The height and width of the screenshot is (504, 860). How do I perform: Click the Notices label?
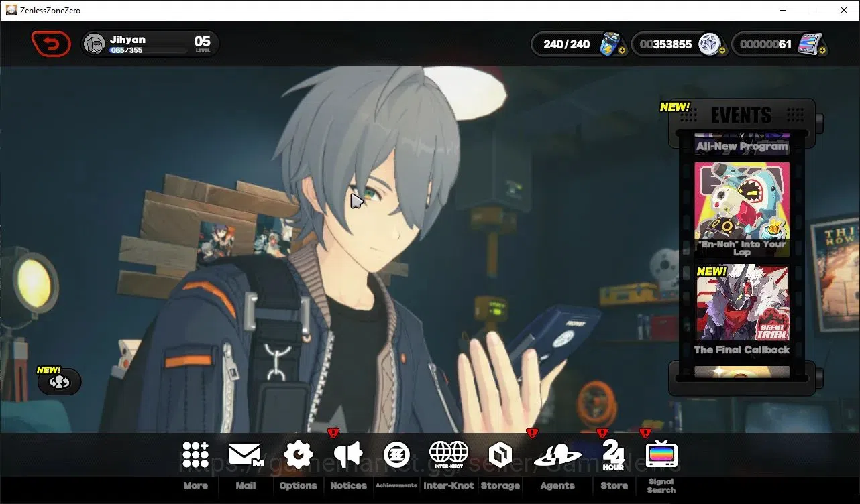tap(348, 485)
